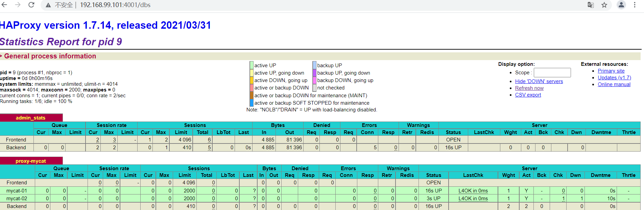Image resolution: width=644 pixels, height=210 pixels.
Task: Click the 'General process information' heading
Action: (x=50, y=56)
